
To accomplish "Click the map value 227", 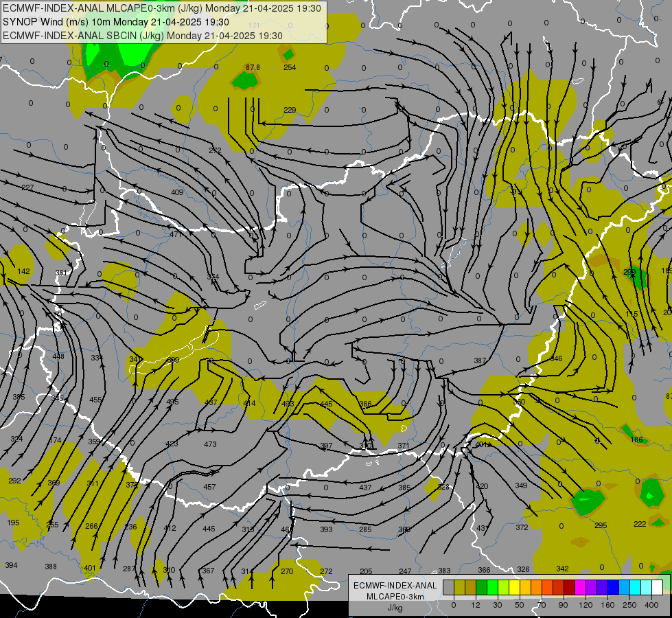I will click(27, 187).
